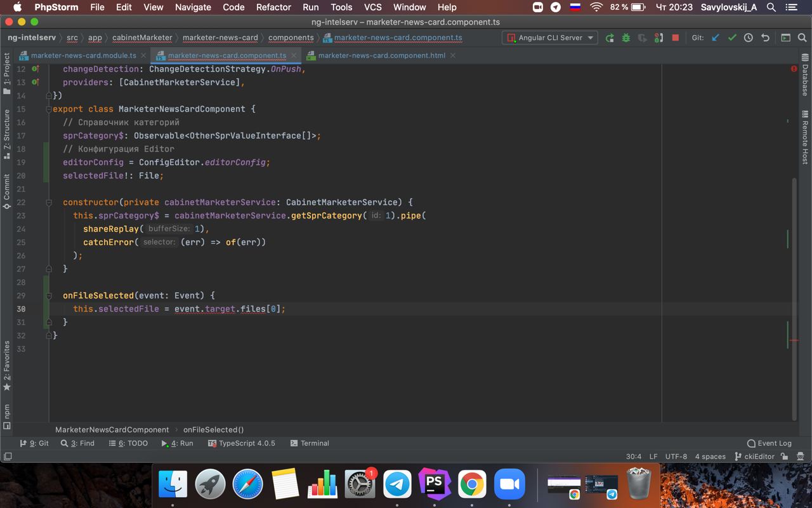Viewport: 812px width, 508px height.
Task: Attach debugger to process icon
Action: point(658,37)
